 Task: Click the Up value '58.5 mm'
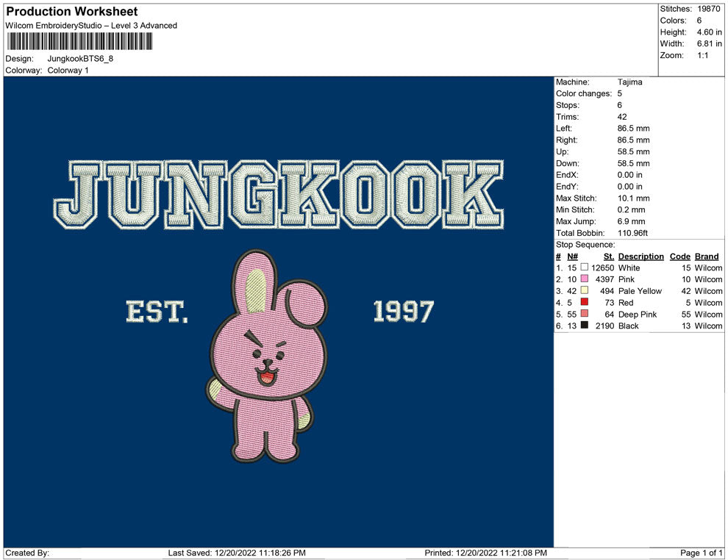click(634, 151)
